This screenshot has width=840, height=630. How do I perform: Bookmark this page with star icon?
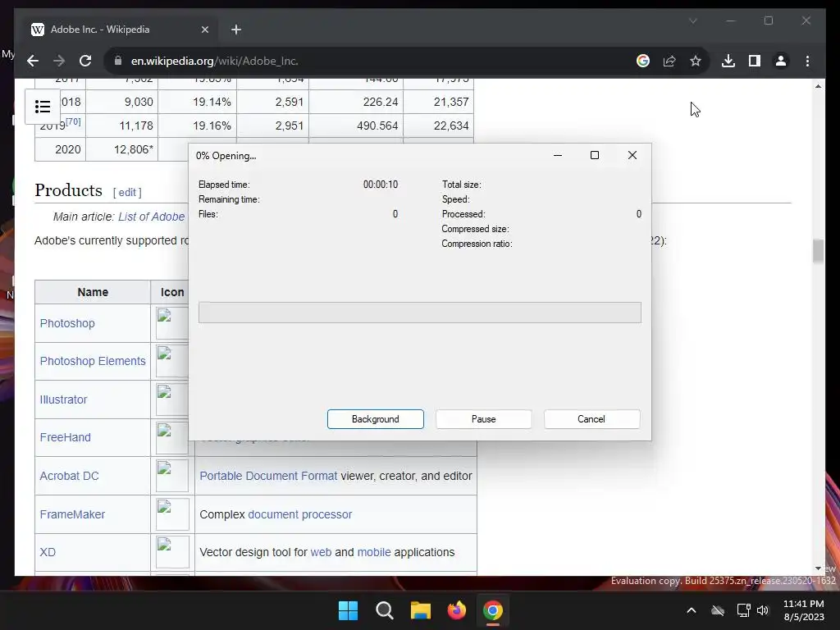point(696,61)
